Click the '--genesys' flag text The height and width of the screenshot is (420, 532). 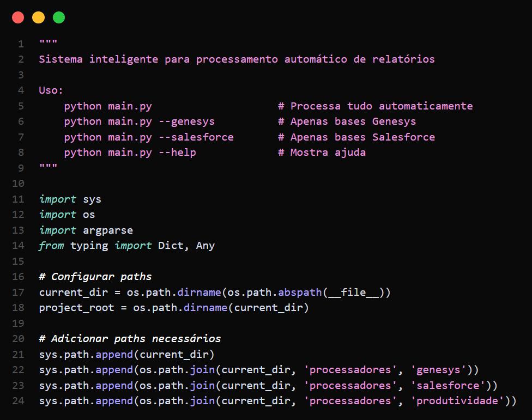(186, 121)
